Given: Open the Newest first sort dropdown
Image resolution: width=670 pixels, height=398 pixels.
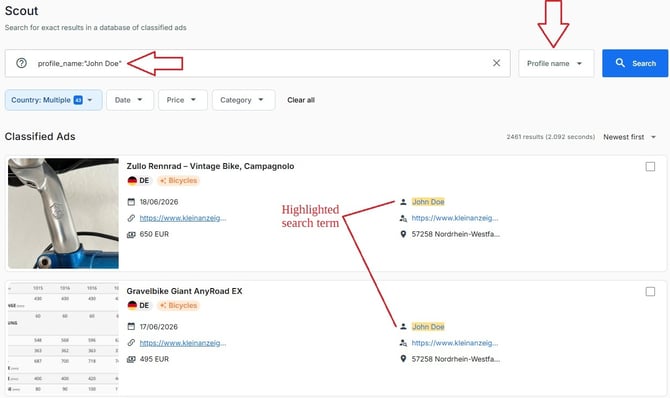Looking at the screenshot, I should tap(629, 137).
